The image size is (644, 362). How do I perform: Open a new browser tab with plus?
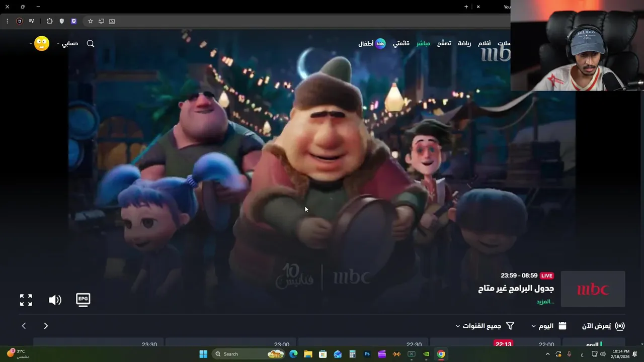(x=466, y=7)
